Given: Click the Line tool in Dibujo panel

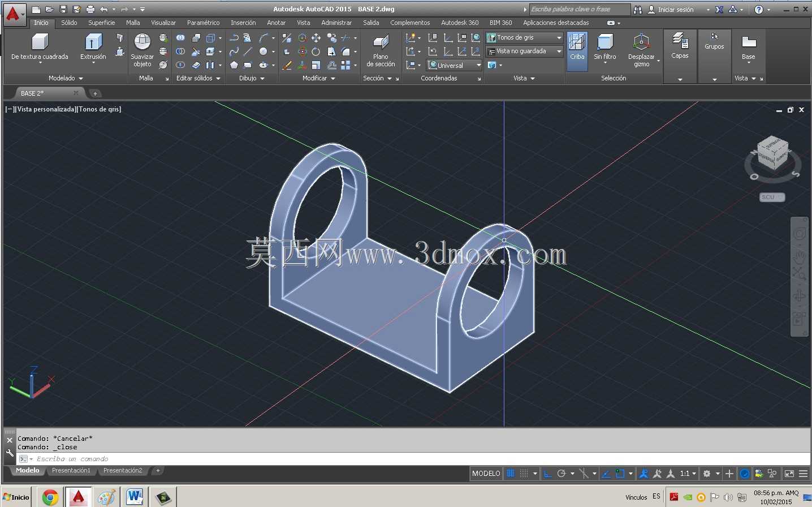Looking at the screenshot, I should [248, 51].
